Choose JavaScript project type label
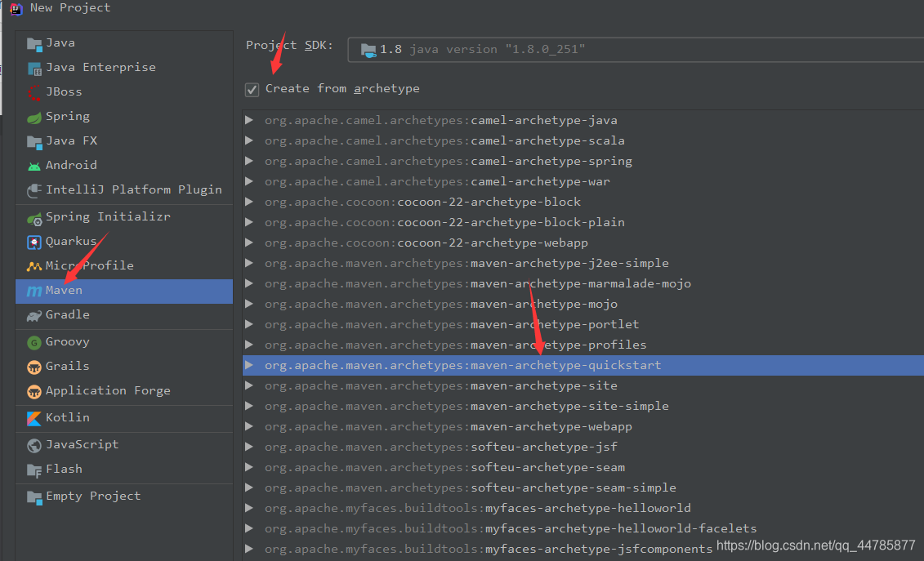924x561 pixels. click(x=83, y=444)
